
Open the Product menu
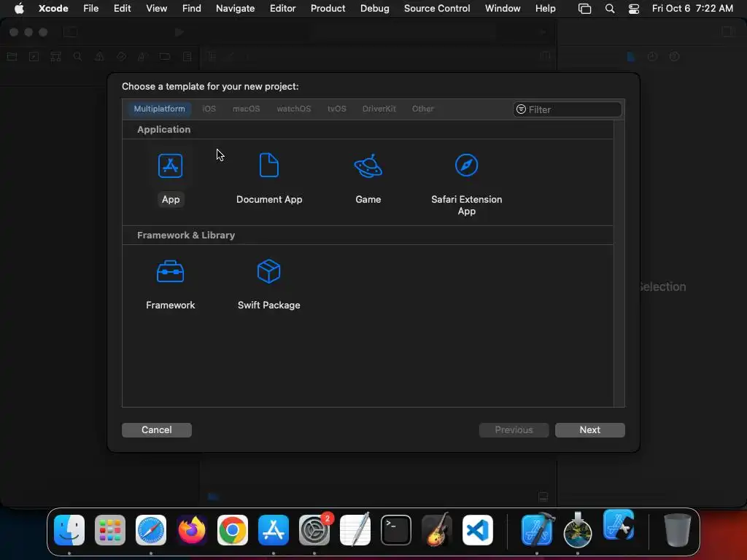[x=328, y=8]
